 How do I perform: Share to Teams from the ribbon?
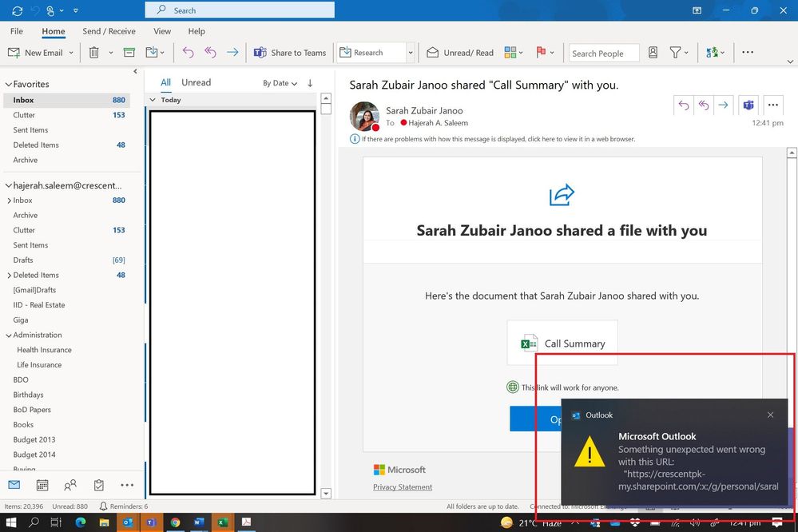tap(290, 53)
